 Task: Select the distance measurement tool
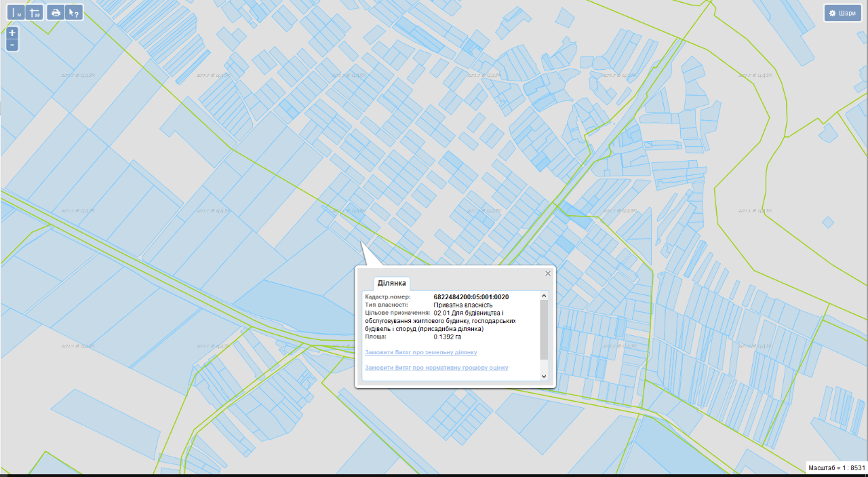pyautogui.click(x=17, y=12)
